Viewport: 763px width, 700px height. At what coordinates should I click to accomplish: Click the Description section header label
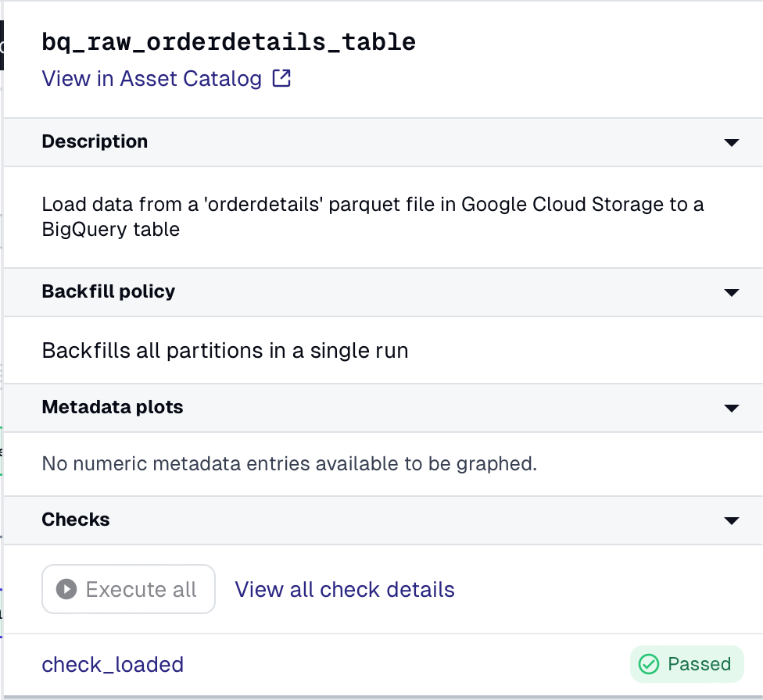tap(95, 141)
